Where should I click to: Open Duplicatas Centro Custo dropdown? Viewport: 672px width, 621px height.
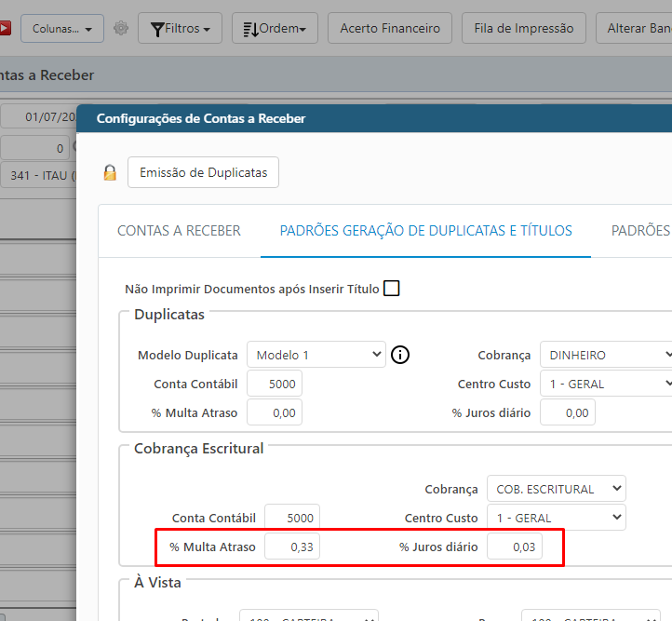606,384
